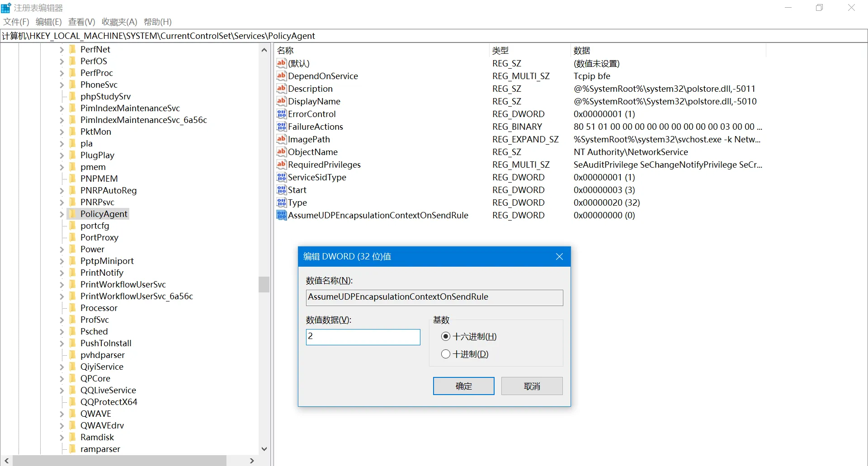Expand the PerfNet tree node
The image size is (868, 466).
[62, 50]
